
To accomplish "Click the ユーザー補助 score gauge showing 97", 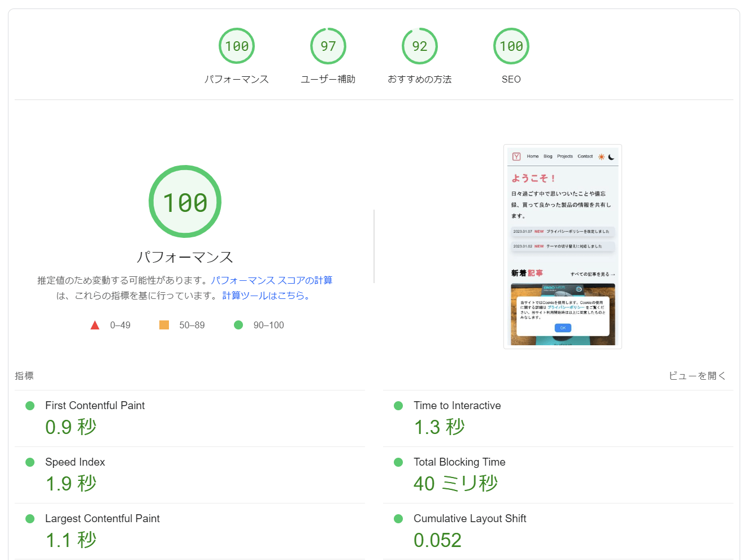I will click(x=328, y=46).
